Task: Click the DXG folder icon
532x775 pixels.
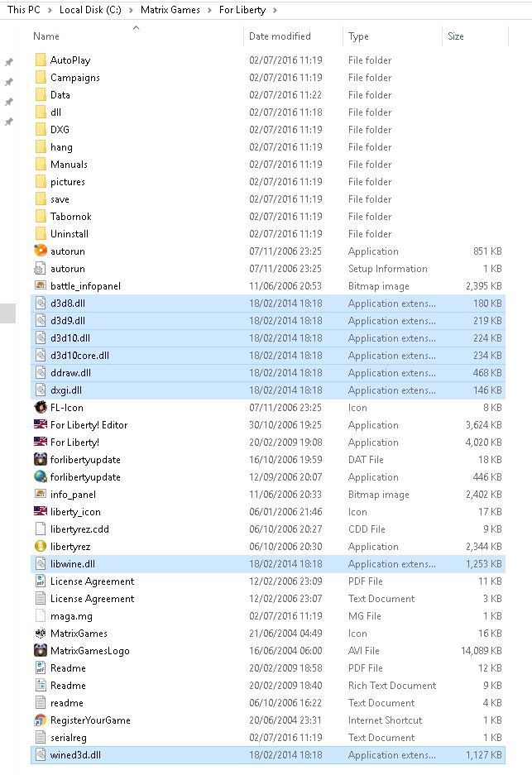Action: (x=41, y=129)
